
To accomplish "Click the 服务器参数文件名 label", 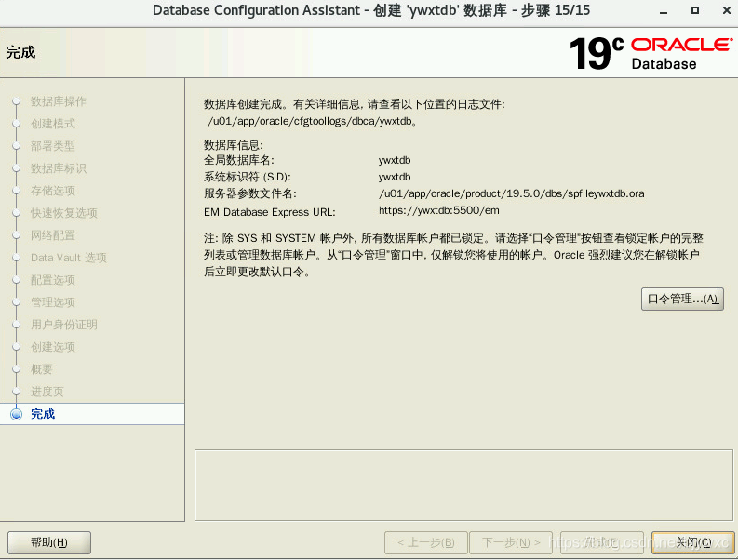I will click(250, 193).
